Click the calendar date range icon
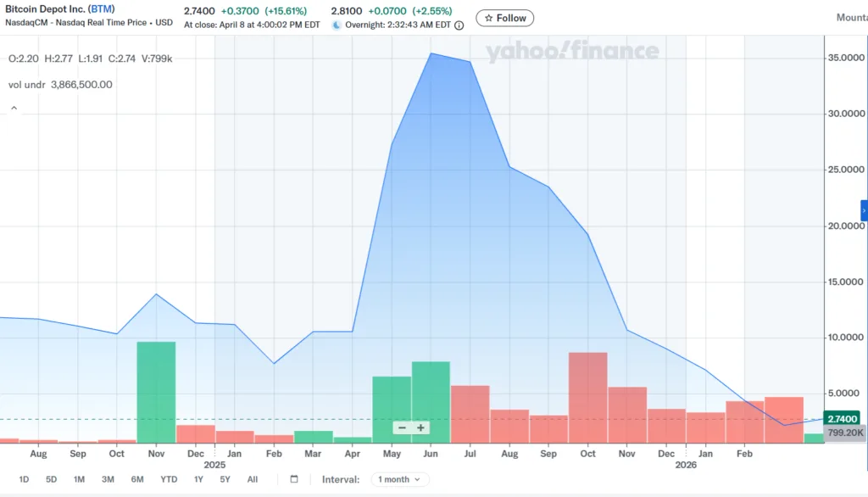 click(x=294, y=479)
